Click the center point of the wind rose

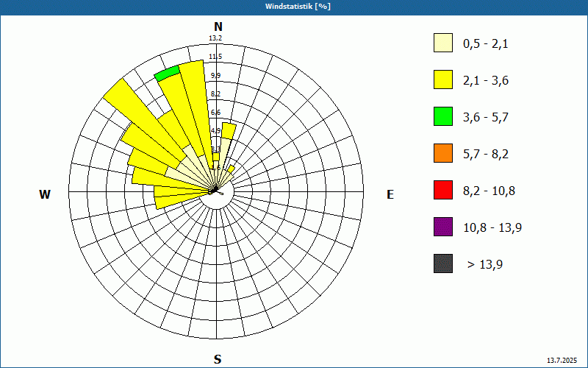pyautogui.click(x=215, y=191)
